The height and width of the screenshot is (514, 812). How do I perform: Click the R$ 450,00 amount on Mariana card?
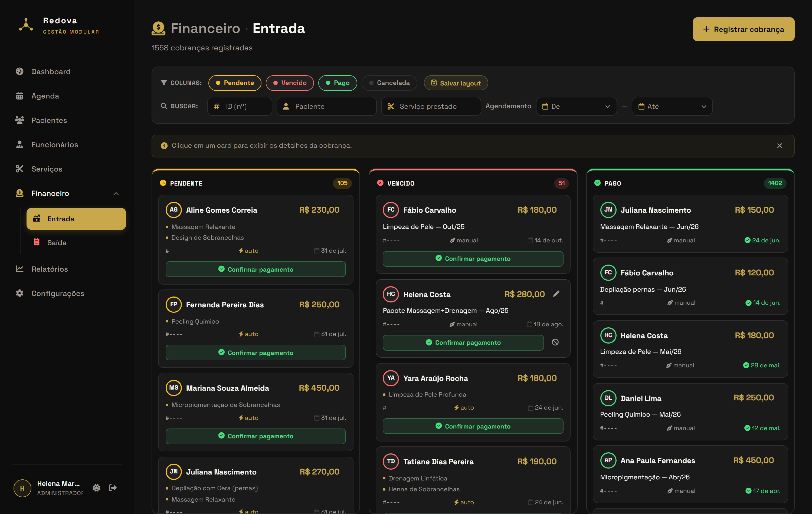click(x=319, y=388)
